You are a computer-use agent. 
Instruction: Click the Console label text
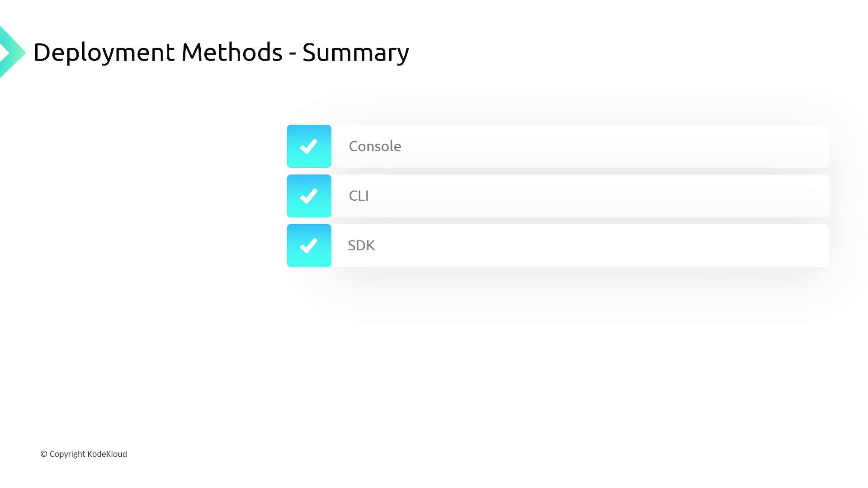(x=375, y=146)
